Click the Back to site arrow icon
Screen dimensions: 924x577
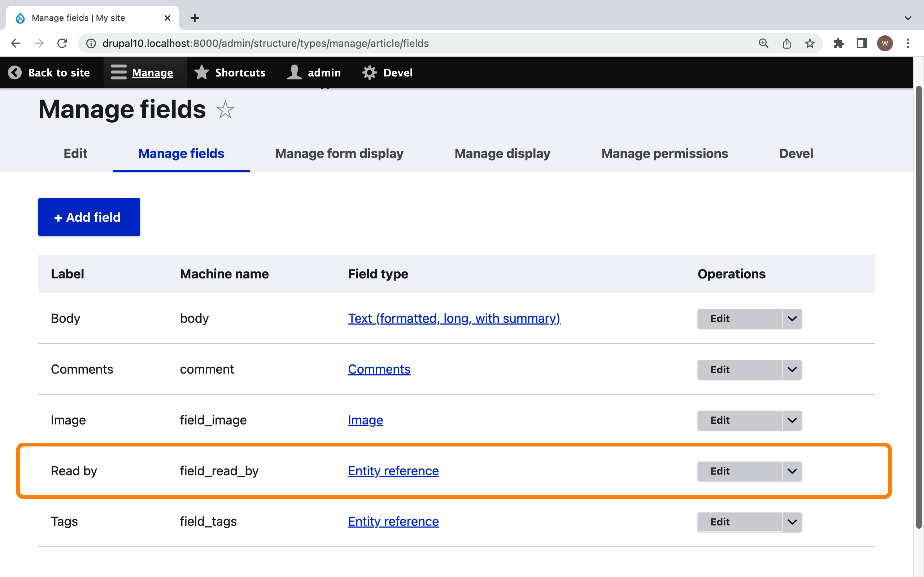(x=15, y=72)
